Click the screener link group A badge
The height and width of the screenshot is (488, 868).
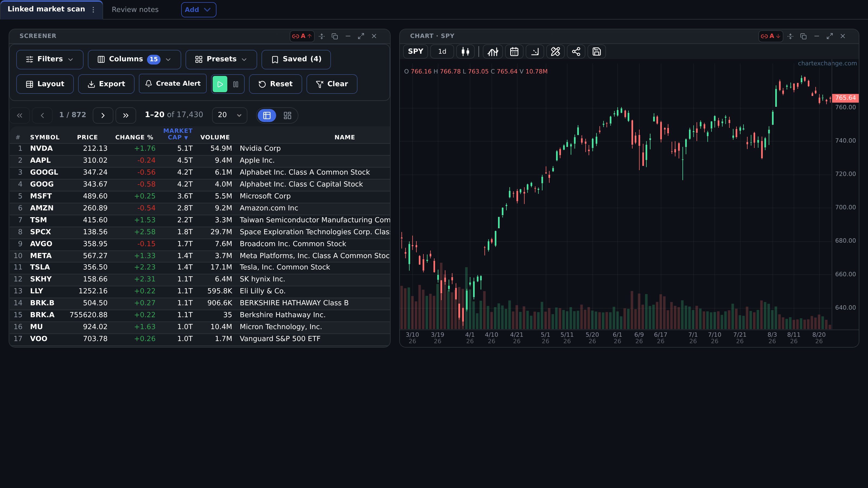pyautogui.click(x=302, y=36)
